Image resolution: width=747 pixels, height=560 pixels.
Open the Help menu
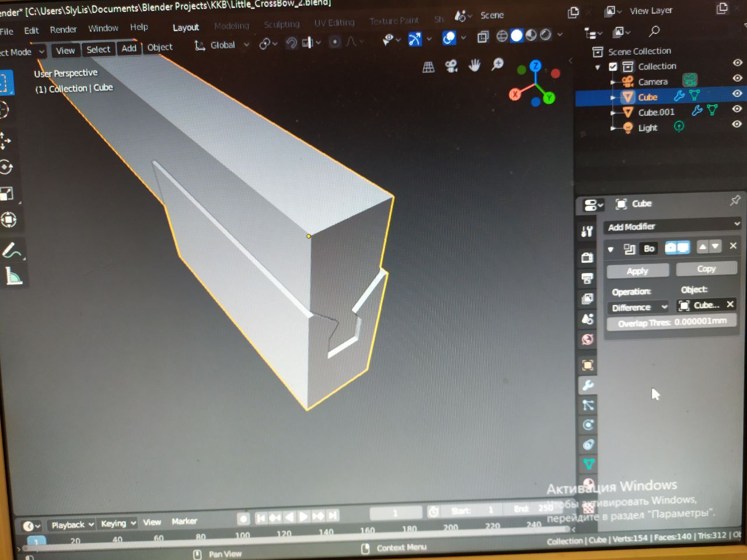(139, 27)
